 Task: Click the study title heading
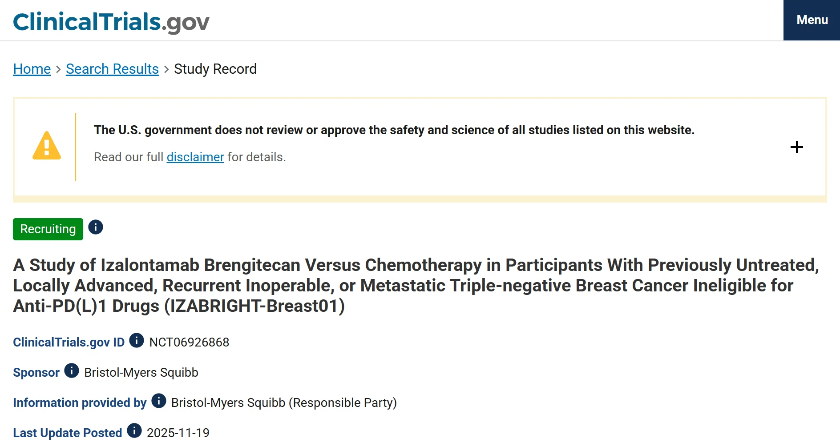(416, 286)
